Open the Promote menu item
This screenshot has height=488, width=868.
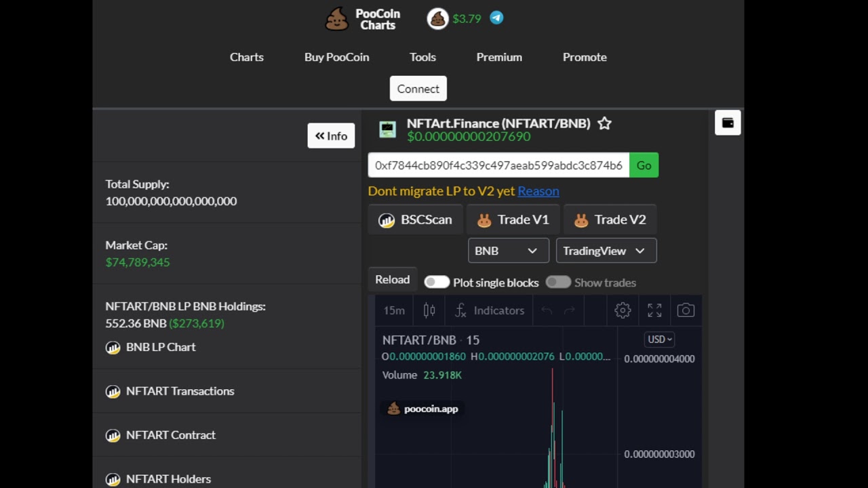[585, 57]
